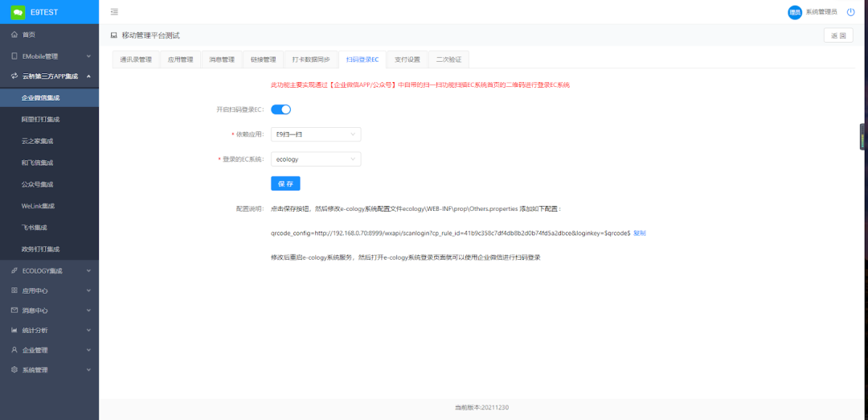Click the version text 当前版本:20211230
This screenshot has width=868, height=420.
481,407
